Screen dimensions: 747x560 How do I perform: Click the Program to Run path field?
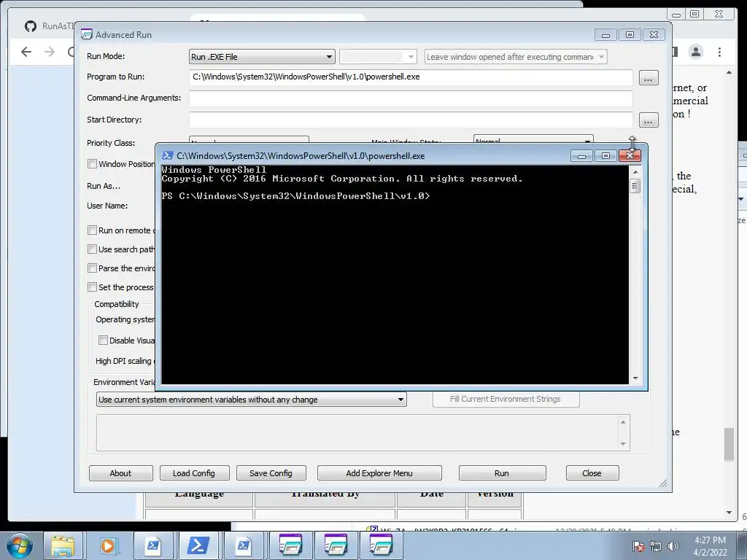pyautogui.click(x=411, y=77)
